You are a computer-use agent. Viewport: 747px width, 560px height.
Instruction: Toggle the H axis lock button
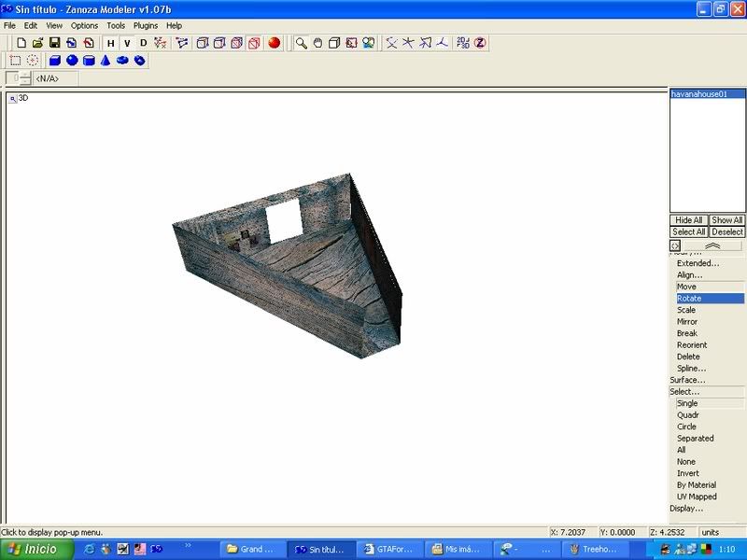tap(110, 43)
